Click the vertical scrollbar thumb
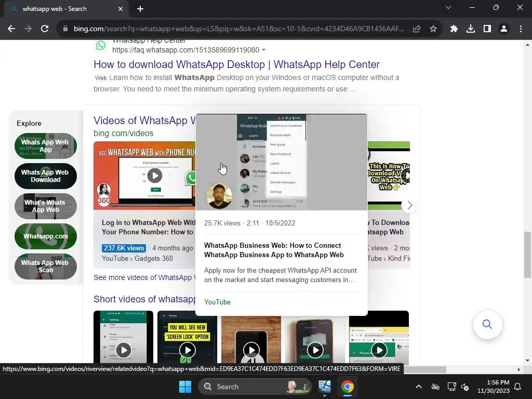The width and height of the screenshot is (532, 399). 527,255
